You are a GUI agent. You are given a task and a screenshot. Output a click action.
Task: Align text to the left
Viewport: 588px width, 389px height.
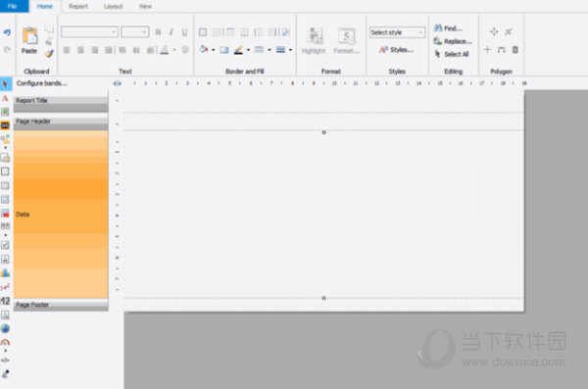[x=67, y=50]
